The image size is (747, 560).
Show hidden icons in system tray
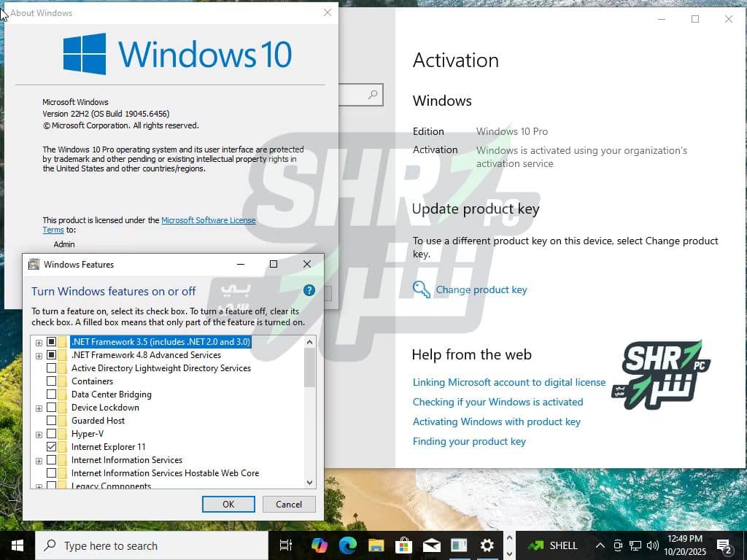point(600,545)
